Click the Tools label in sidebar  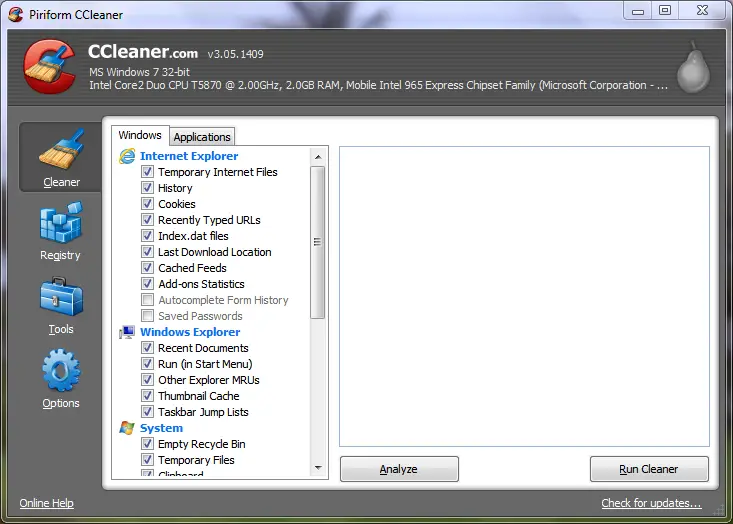point(61,329)
